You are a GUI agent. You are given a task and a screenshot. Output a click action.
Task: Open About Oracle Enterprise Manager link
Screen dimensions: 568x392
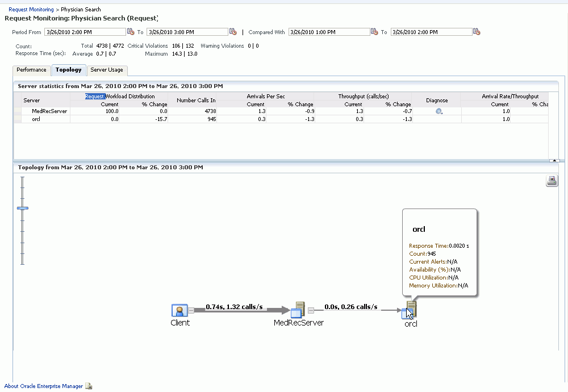[44, 386]
